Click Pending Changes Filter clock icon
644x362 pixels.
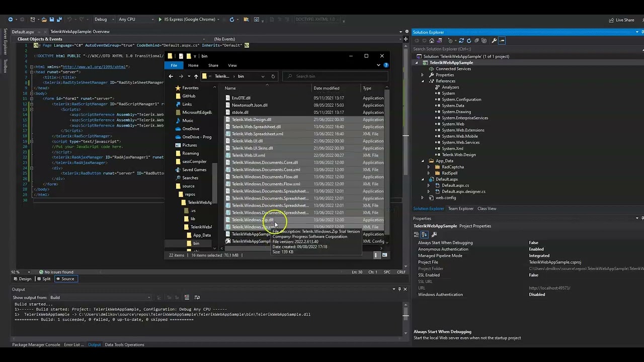451,41
